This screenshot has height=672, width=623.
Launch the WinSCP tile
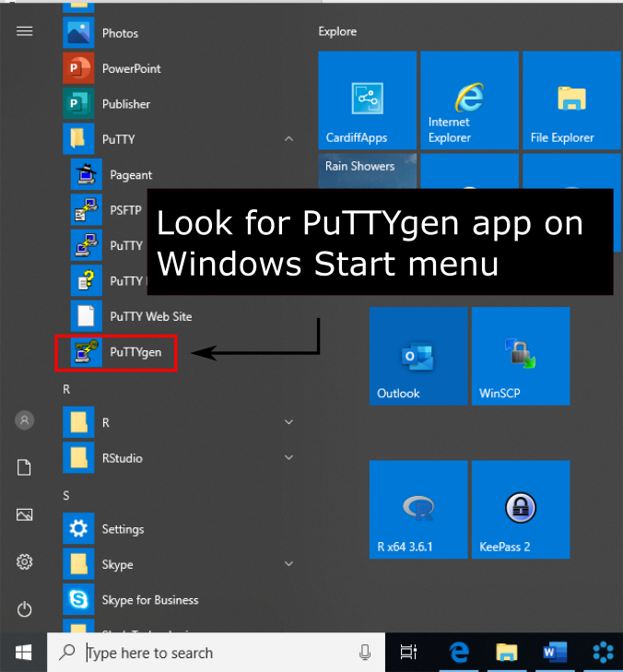[x=521, y=356]
